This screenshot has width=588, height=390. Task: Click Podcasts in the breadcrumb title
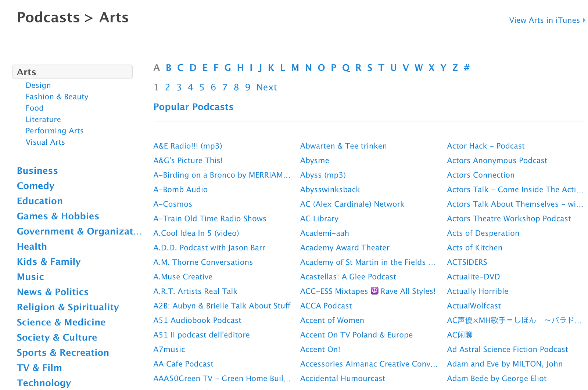(48, 18)
